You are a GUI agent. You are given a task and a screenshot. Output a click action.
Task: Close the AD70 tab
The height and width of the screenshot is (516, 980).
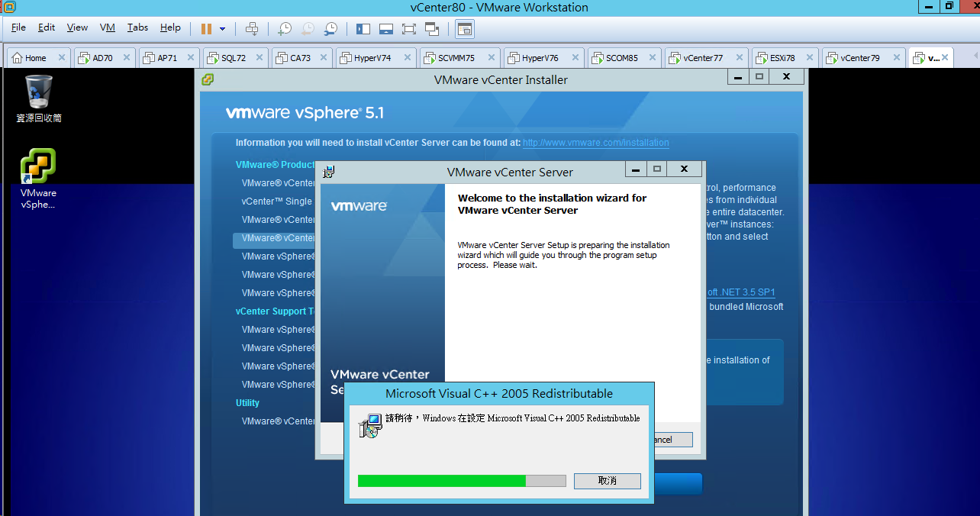[x=127, y=58]
